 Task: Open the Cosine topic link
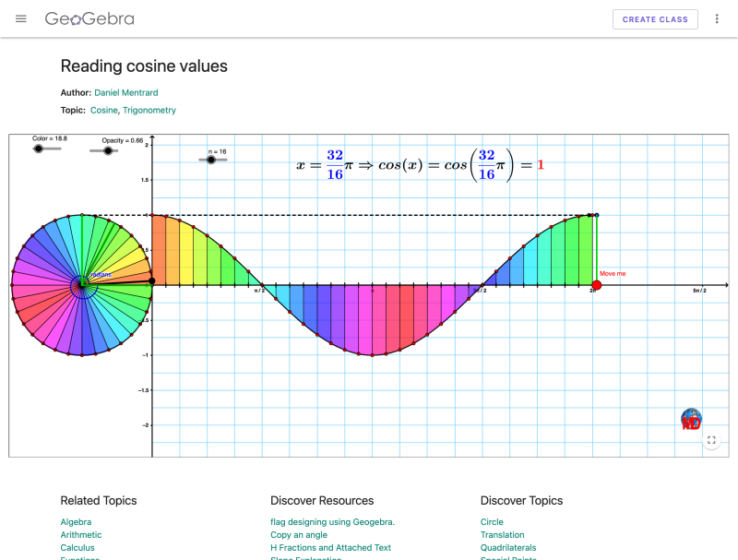click(103, 110)
